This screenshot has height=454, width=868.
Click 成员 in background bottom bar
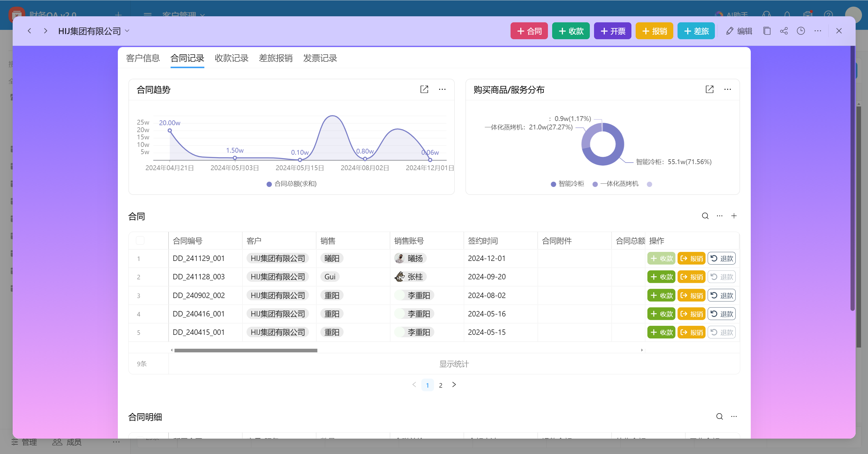[x=67, y=442]
